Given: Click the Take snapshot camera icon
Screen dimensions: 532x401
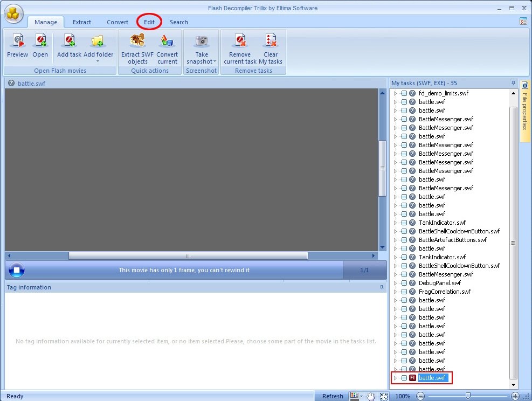Looking at the screenshot, I should pos(202,41).
